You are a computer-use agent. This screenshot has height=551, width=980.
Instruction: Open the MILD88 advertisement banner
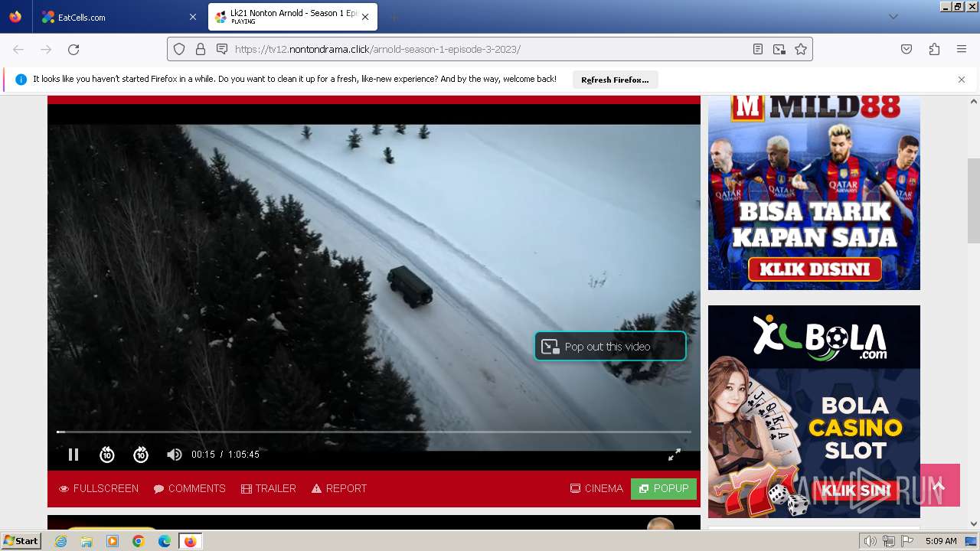814,191
